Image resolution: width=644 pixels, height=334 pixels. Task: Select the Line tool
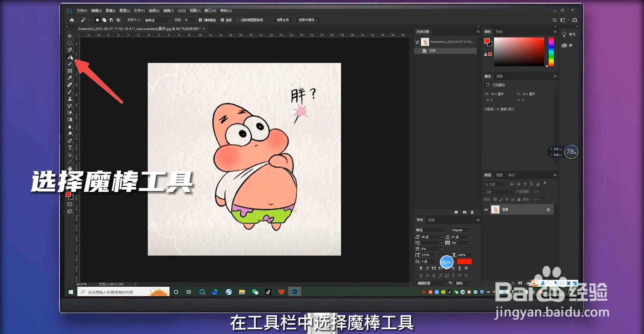tap(70, 162)
